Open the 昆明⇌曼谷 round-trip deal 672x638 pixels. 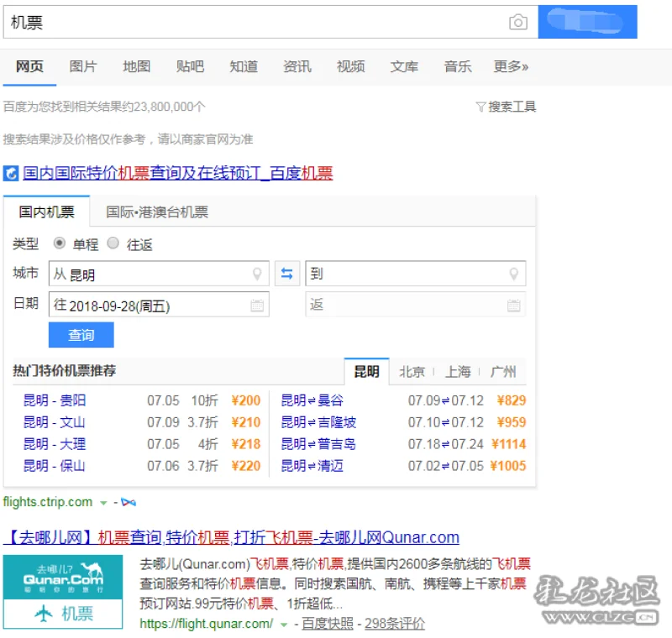(312, 400)
